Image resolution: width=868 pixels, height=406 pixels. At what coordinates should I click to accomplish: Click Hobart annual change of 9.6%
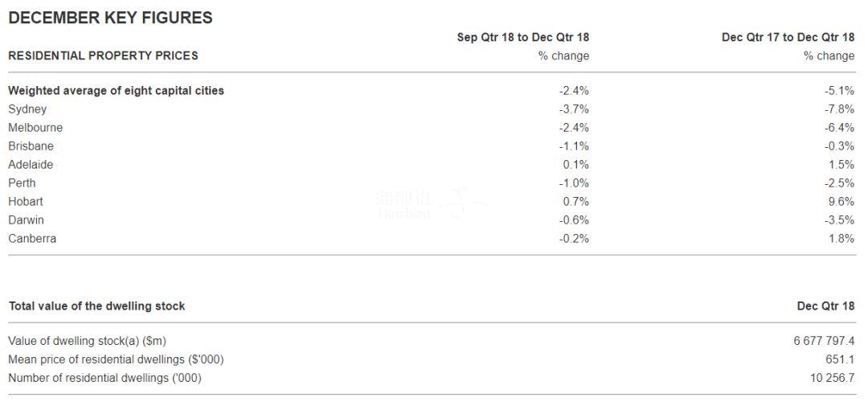[842, 202]
